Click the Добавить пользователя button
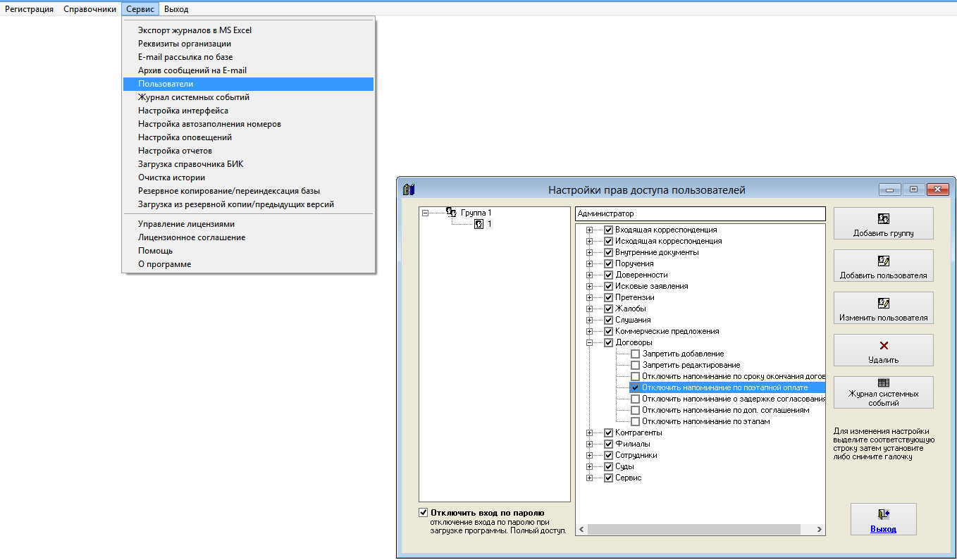This screenshot has width=957, height=560. (884, 266)
